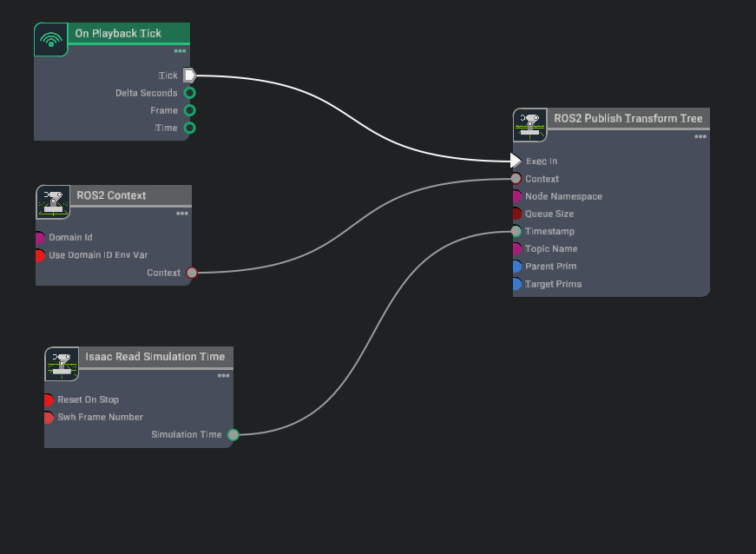Screen dimensions: 756x554
Task: Select the Use Domain ID Env Var port
Action: (x=40, y=255)
